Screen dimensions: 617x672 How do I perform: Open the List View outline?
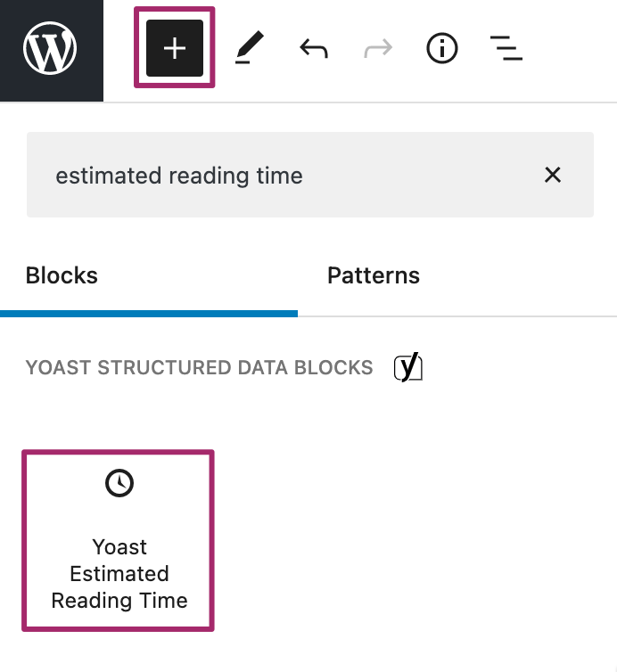click(506, 50)
